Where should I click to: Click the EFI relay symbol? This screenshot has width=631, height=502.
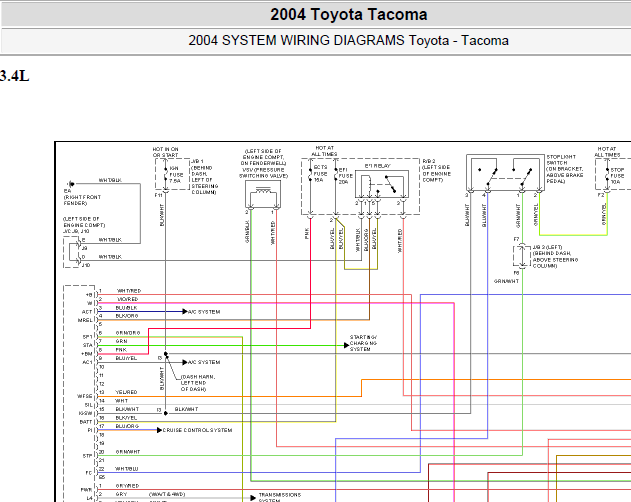381,184
